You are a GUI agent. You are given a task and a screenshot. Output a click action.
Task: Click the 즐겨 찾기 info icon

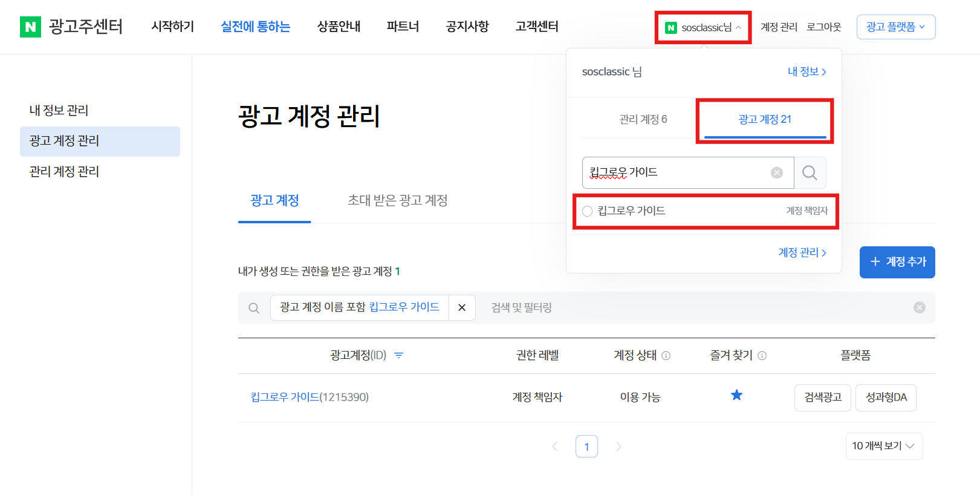click(762, 356)
